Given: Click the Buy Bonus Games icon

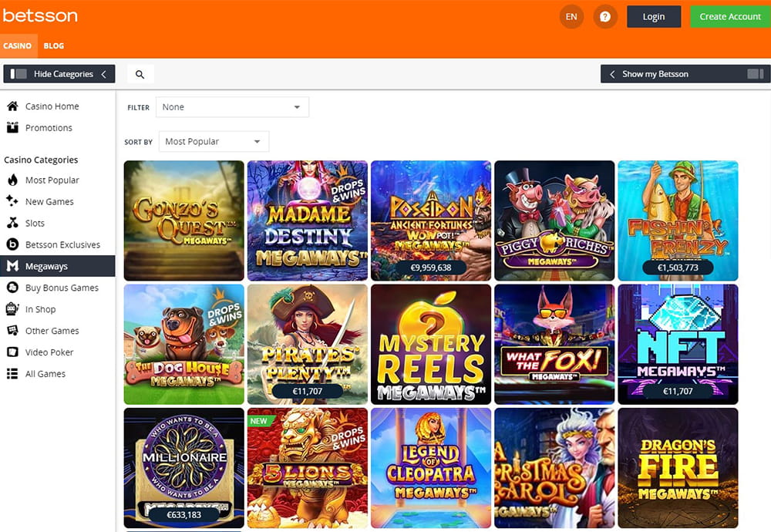Looking at the screenshot, I should pyautogui.click(x=12, y=288).
